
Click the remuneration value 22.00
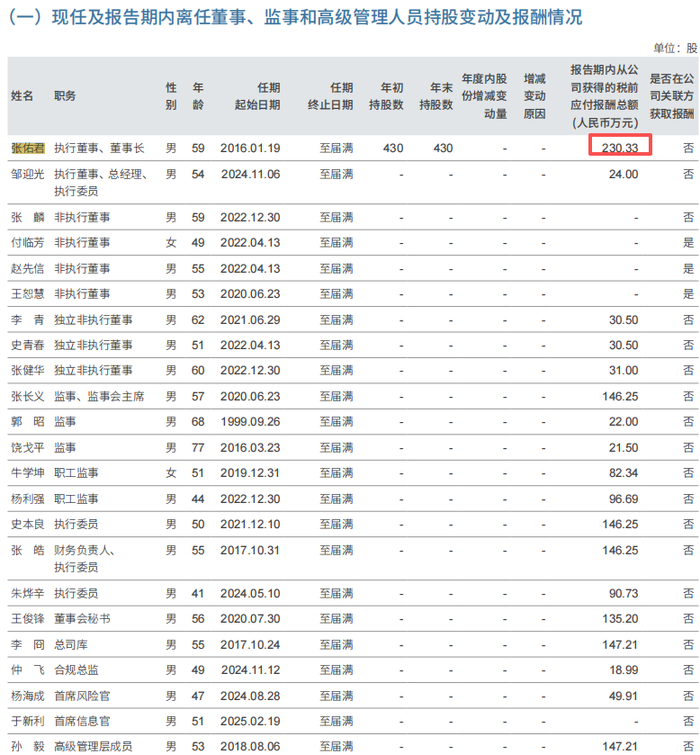coord(623,422)
